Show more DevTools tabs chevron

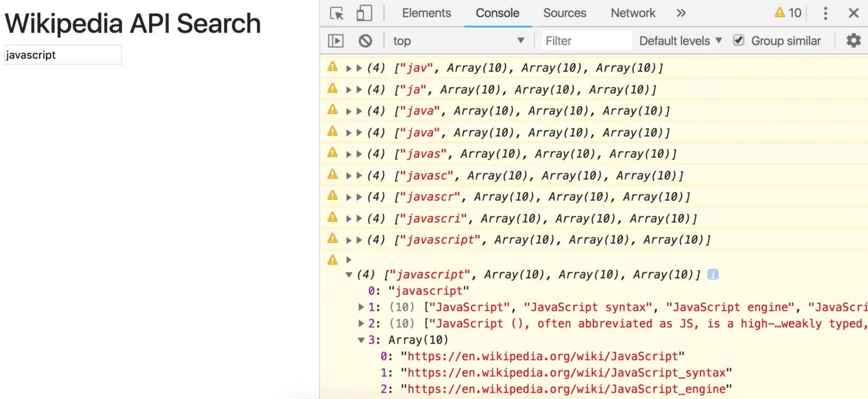[681, 13]
